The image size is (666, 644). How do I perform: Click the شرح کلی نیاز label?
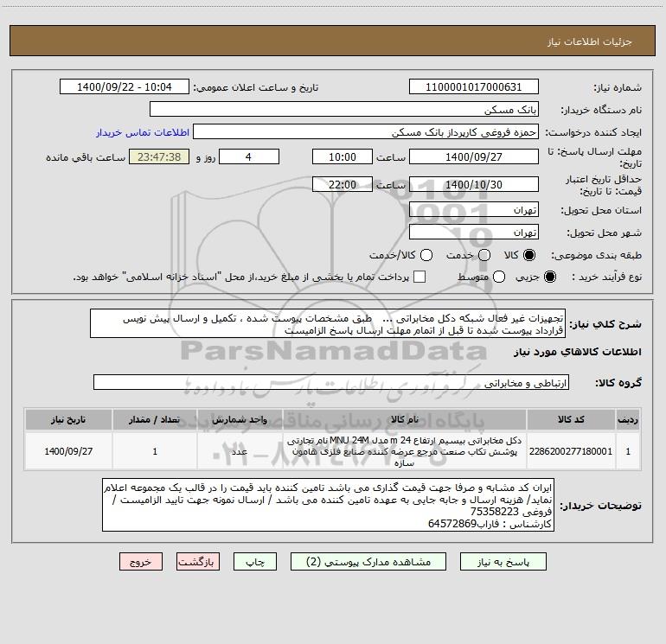[605, 324]
